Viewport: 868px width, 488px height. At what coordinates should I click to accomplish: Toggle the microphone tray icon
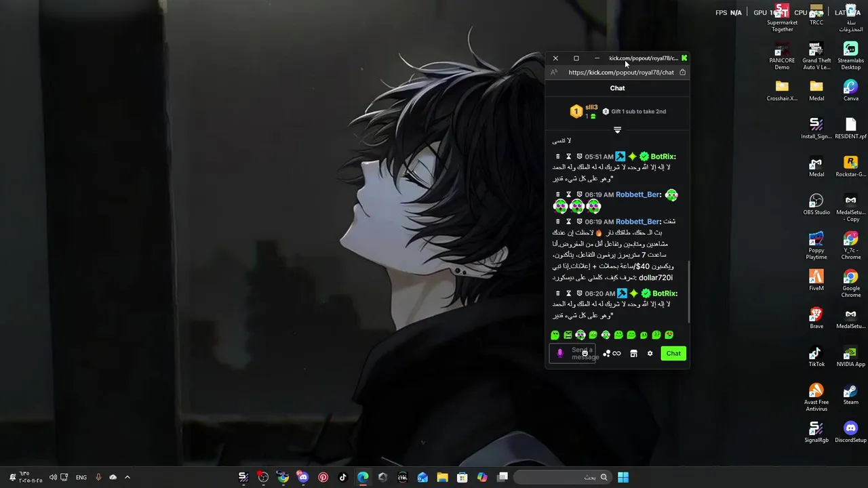point(98,477)
